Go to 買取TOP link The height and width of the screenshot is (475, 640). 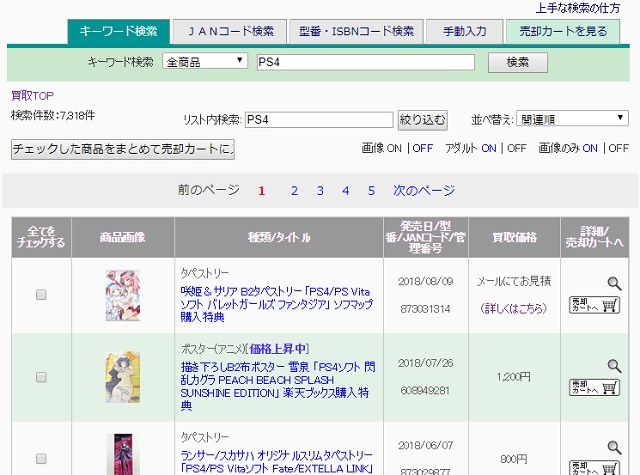click(x=33, y=96)
